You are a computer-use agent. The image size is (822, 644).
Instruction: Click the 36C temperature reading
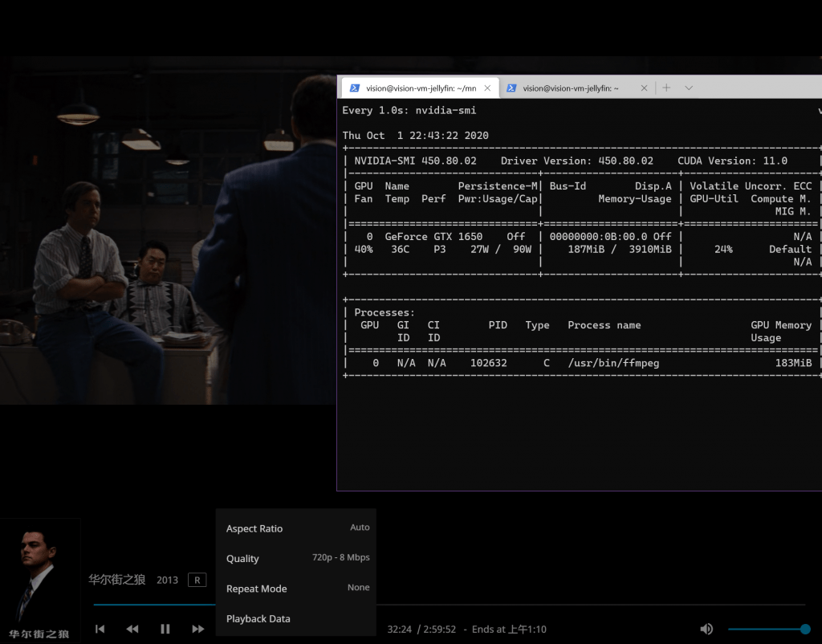tap(400, 249)
